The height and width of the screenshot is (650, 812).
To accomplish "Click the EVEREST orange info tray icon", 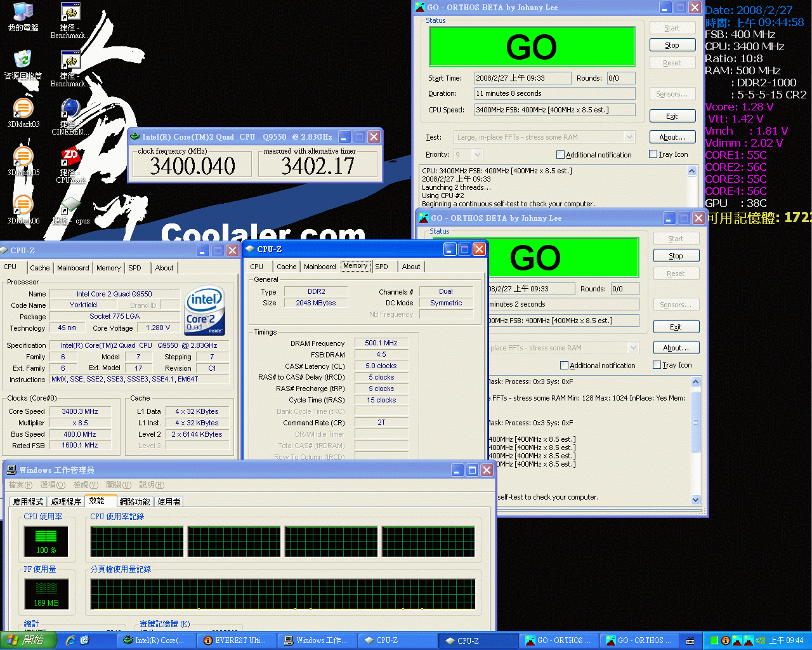I will pyautogui.click(x=725, y=640).
